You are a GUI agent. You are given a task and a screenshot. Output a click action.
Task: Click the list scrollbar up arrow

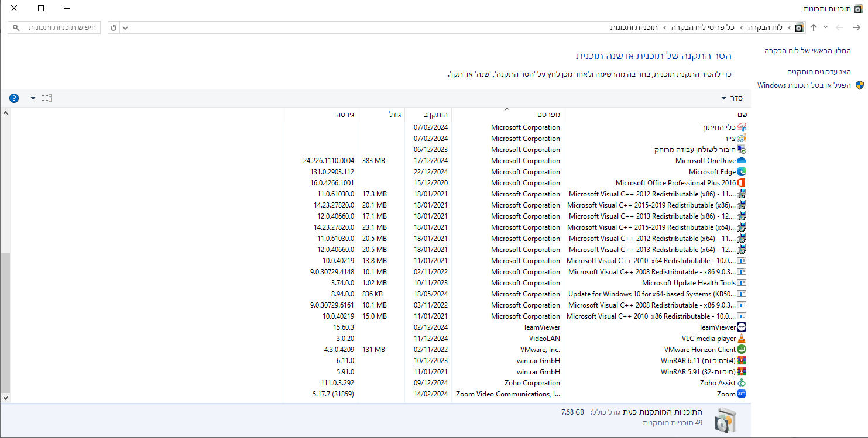[x=6, y=113]
